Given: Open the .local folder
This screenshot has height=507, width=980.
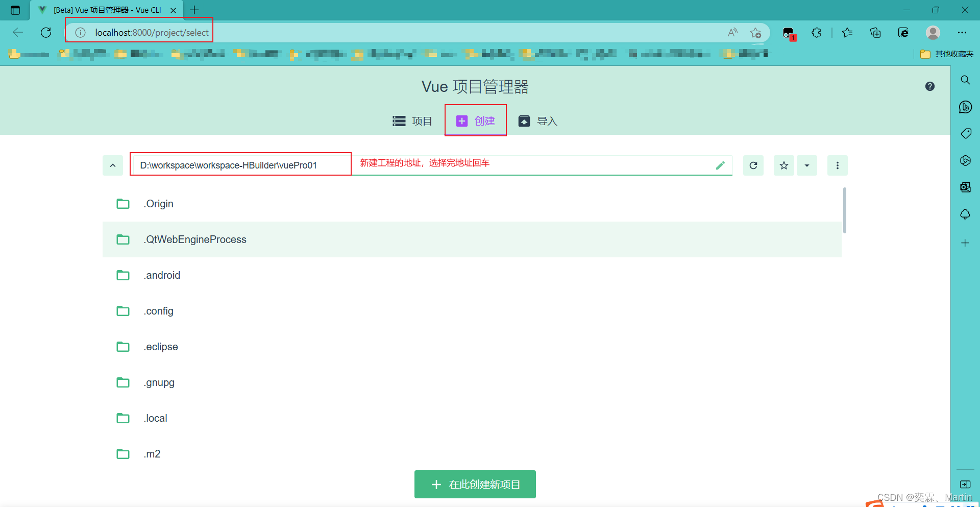Looking at the screenshot, I should pos(472,418).
